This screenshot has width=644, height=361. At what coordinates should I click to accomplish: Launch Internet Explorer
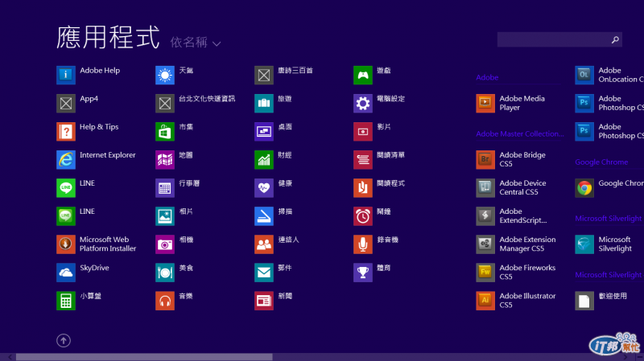[x=96, y=159]
